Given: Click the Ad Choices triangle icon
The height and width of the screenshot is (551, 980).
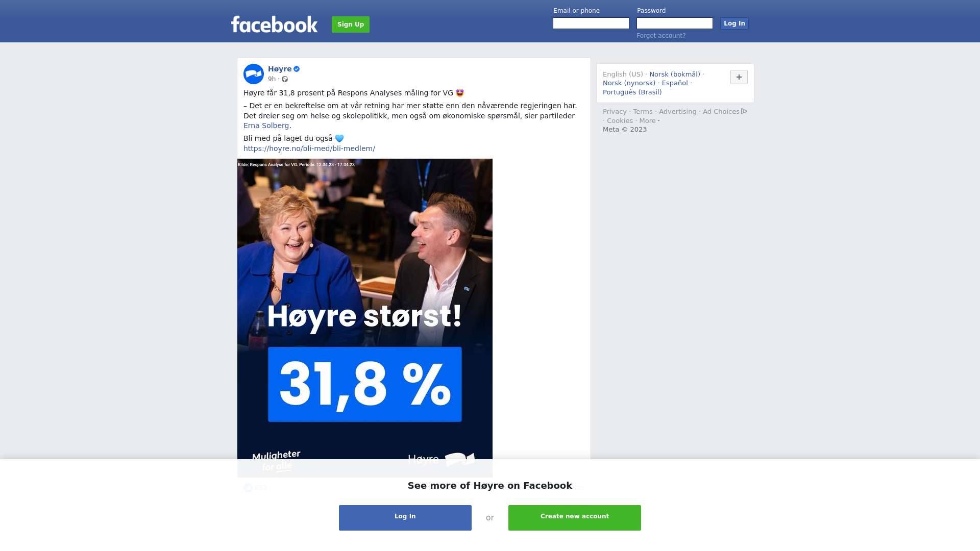Looking at the screenshot, I should pos(744,111).
